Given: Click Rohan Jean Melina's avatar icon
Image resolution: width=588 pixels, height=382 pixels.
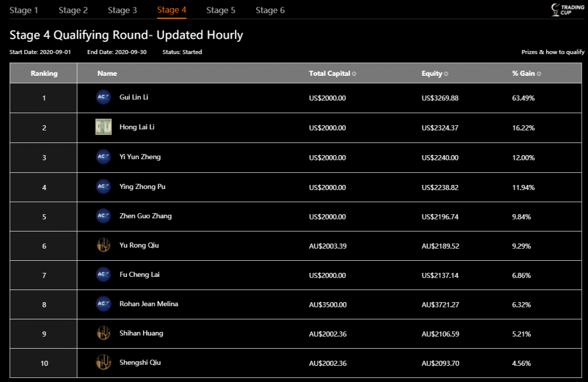Looking at the screenshot, I should click(103, 304).
